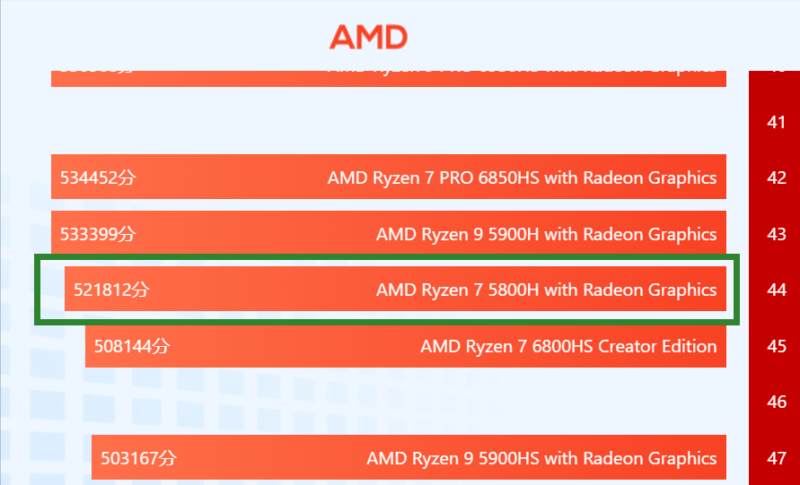Click rank number 41

(776, 122)
